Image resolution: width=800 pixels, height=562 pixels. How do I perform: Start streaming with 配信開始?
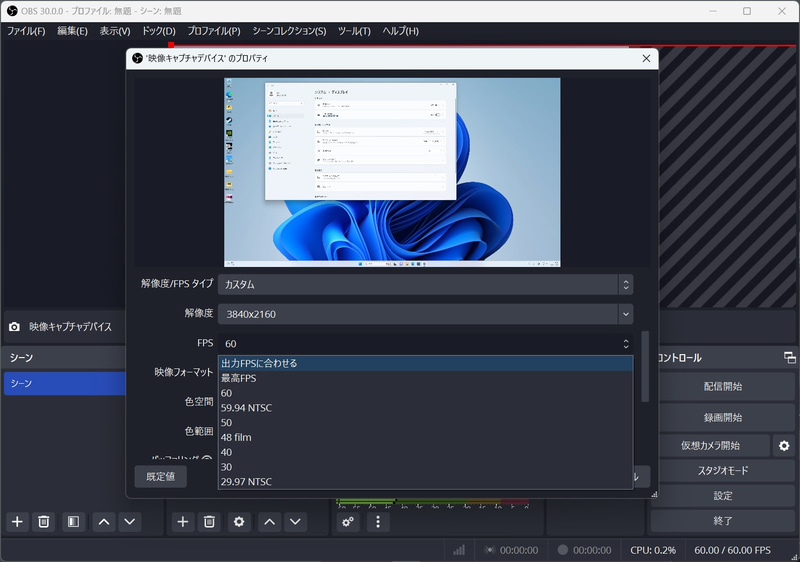(x=723, y=387)
